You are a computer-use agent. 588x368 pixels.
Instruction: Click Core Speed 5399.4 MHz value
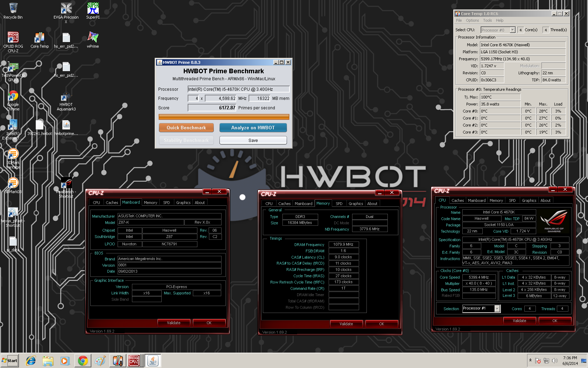(x=479, y=277)
